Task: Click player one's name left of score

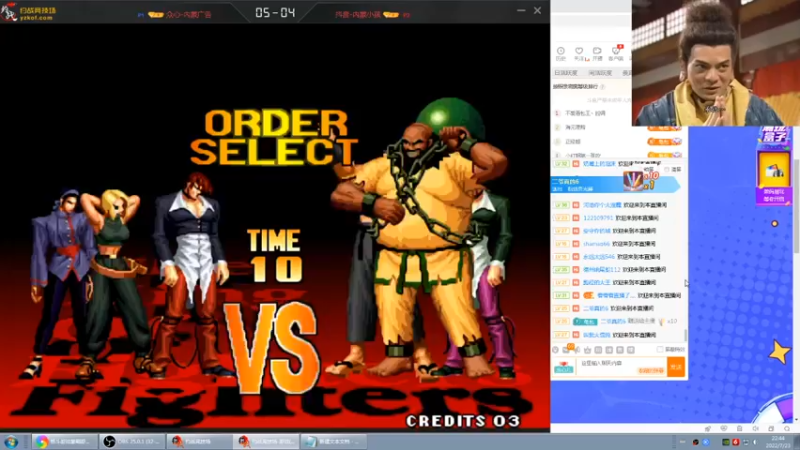Action: [x=188, y=14]
